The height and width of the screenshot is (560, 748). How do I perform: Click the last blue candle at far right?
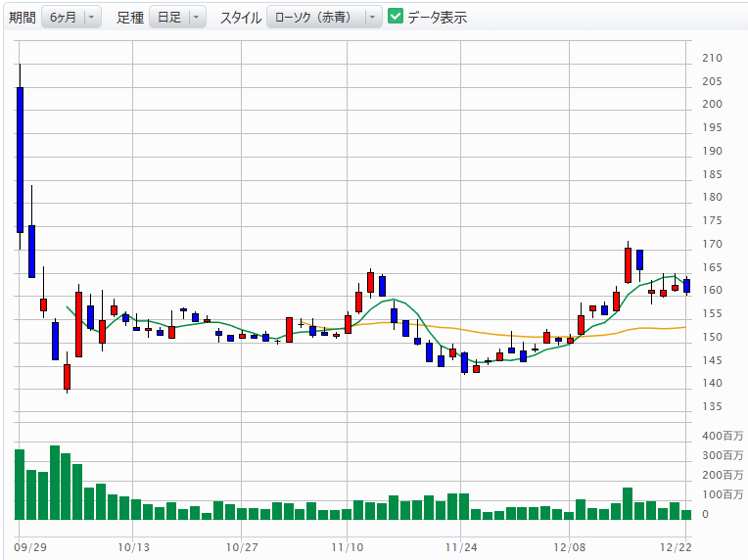click(686, 286)
